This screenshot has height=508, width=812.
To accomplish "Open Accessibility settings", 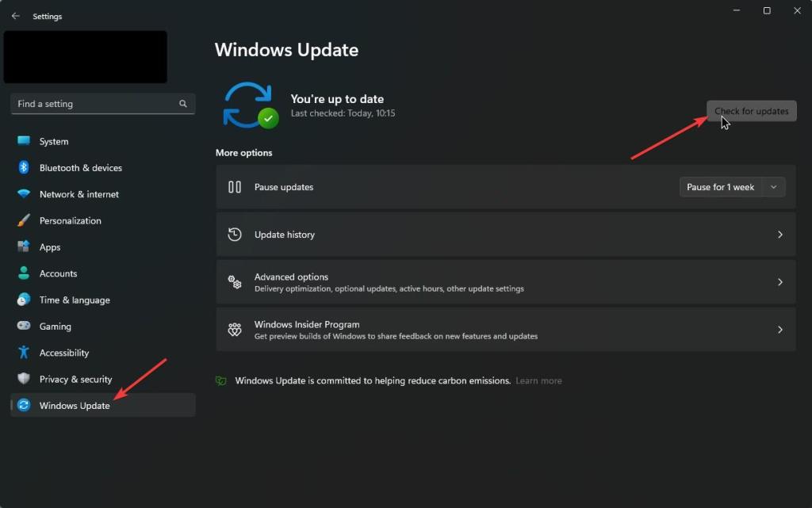I will (102, 353).
